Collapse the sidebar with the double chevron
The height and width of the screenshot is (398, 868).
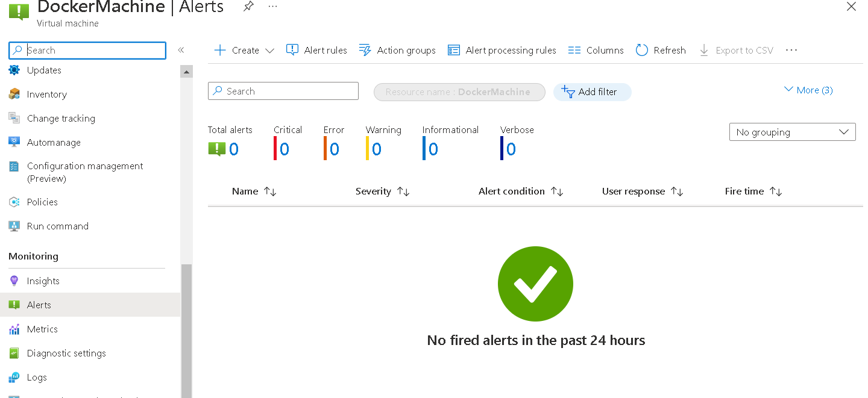pos(181,50)
